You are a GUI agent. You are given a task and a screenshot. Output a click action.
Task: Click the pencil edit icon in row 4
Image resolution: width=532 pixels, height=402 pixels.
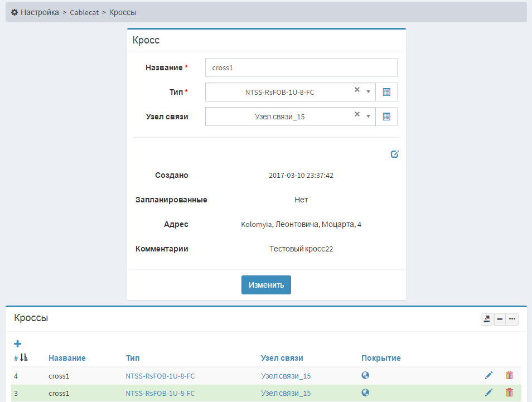click(489, 376)
